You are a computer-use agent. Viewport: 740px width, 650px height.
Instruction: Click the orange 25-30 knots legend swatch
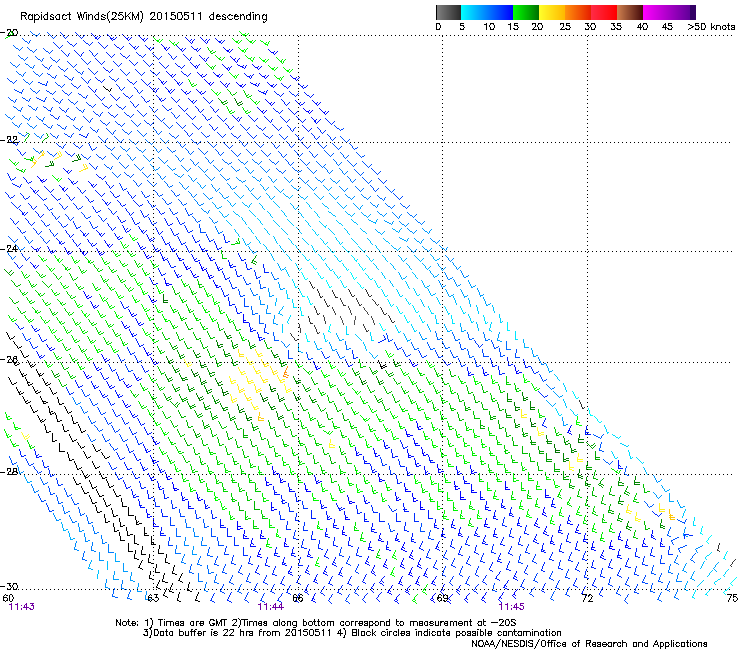578,12
